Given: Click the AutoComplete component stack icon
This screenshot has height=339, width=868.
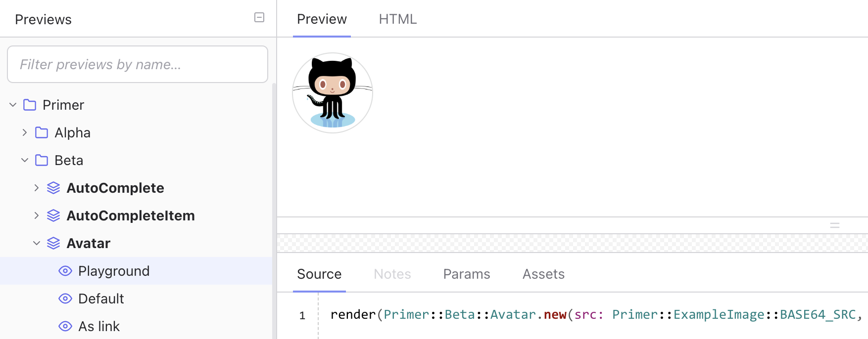Looking at the screenshot, I should (x=53, y=188).
